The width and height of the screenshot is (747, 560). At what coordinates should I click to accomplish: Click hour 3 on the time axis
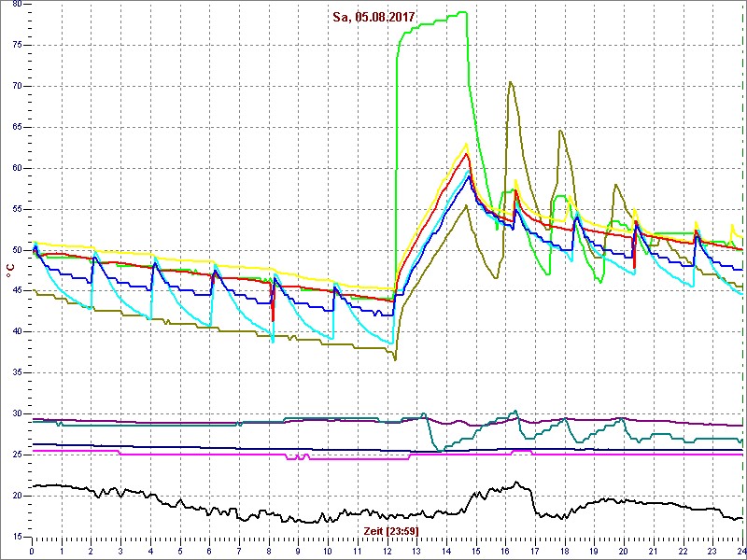click(x=120, y=551)
